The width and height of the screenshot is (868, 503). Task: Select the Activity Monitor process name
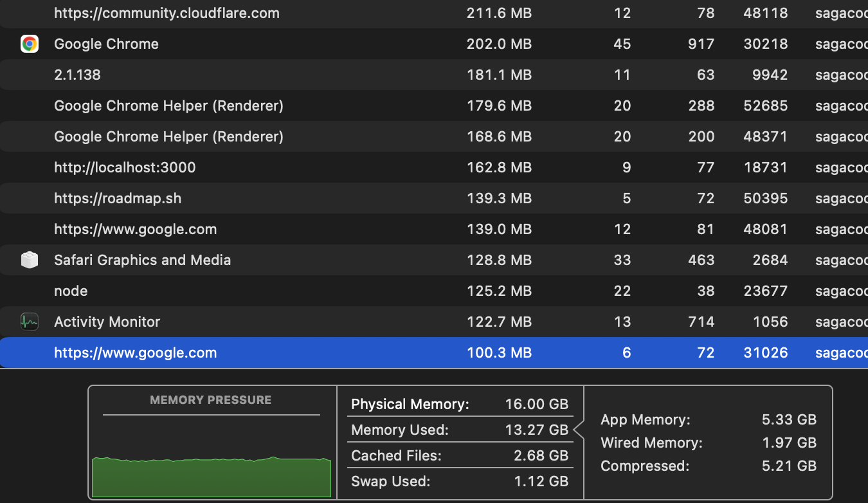[107, 322]
